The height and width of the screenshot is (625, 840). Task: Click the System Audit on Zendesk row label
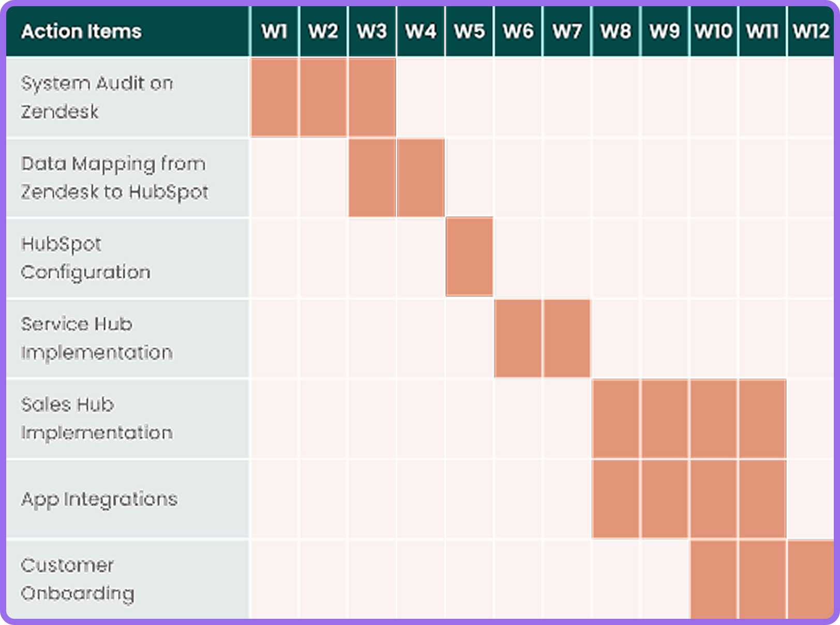point(128,97)
